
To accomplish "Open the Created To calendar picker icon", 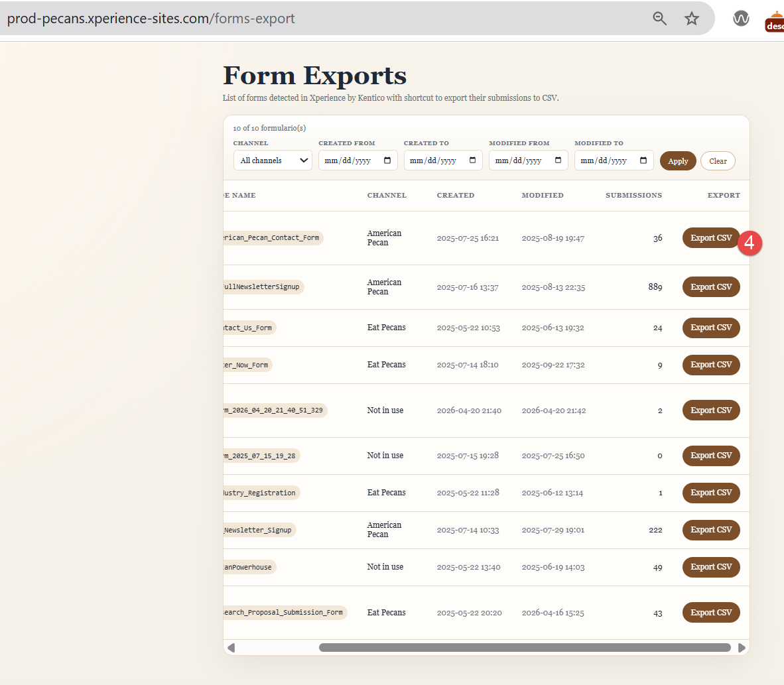I will [x=472, y=160].
